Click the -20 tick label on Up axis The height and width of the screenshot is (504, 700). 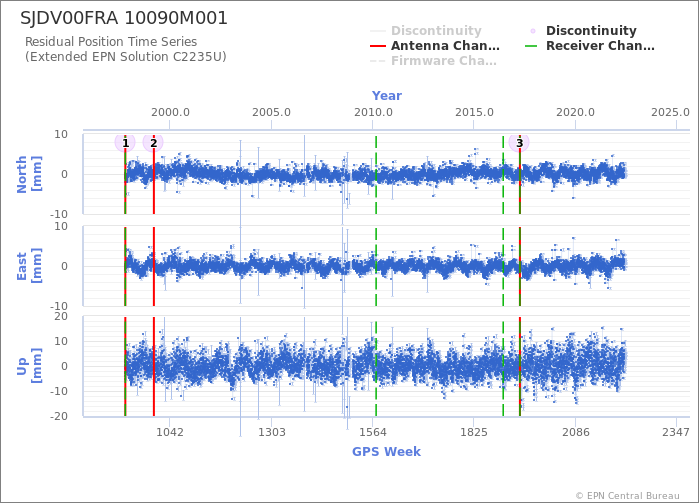click(x=59, y=416)
